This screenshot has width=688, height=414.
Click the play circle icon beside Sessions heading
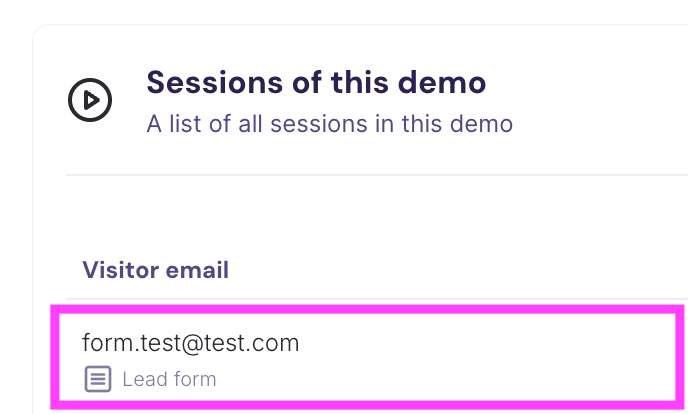pos(90,99)
